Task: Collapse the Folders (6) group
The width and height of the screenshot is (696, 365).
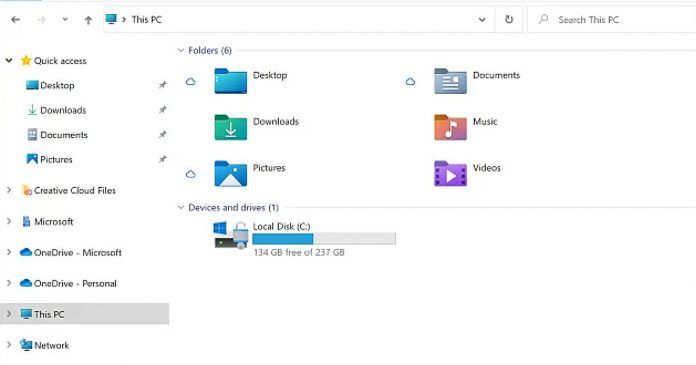Action: point(181,50)
